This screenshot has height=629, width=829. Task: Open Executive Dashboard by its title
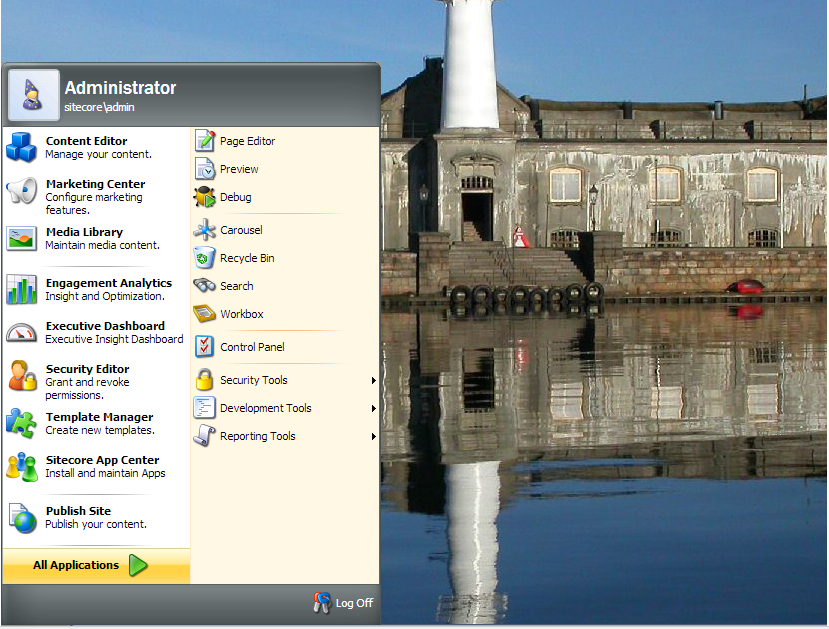pyautogui.click(x=105, y=326)
